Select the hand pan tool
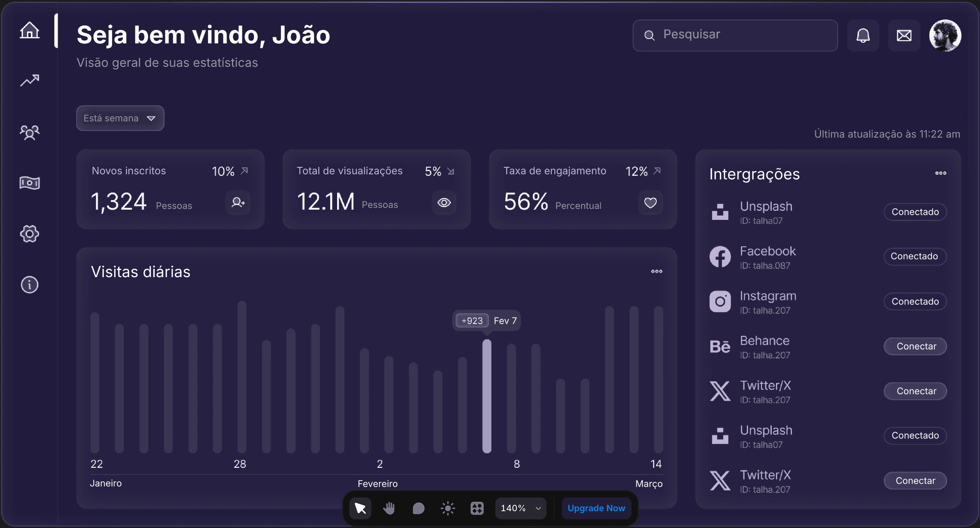Image resolution: width=980 pixels, height=528 pixels. tap(389, 508)
